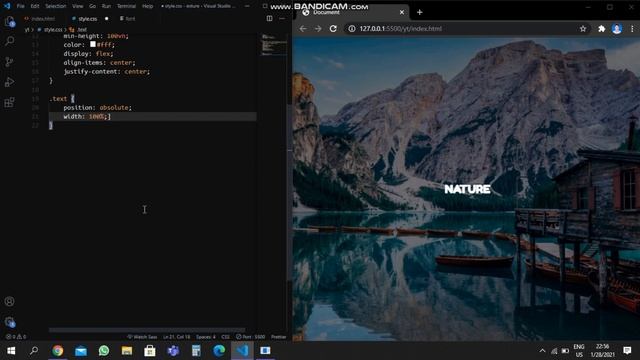Viewport: 640px width, 360px height.
Task: Open the Search view in activity bar
Action: 9,41
